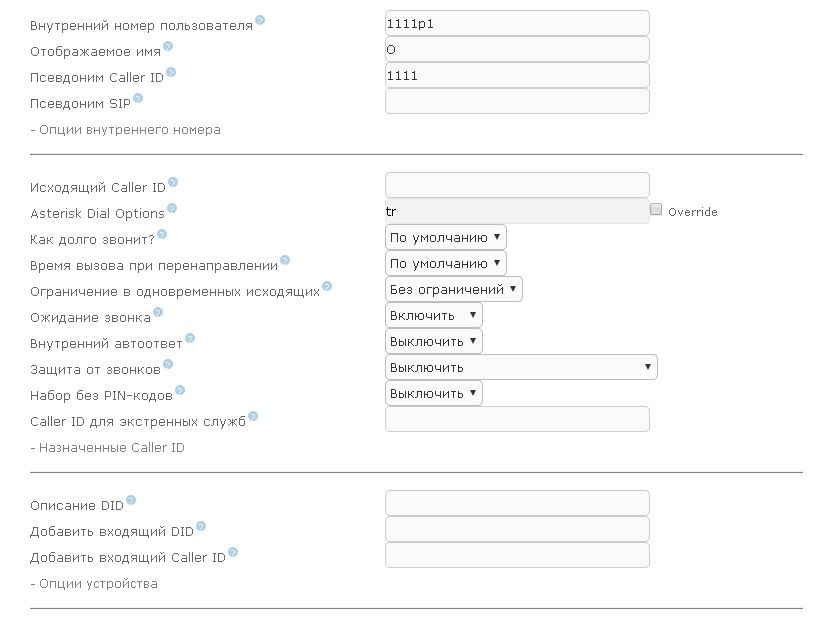Expand Назначенные Caller ID section
This screenshot has height=625, width=824.
click(108, 448)
